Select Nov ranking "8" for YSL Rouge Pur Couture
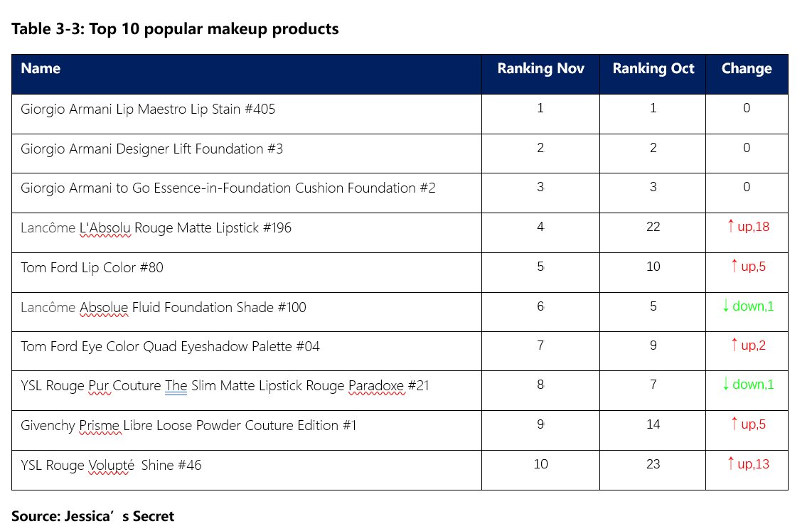 (x=540, y=385)
